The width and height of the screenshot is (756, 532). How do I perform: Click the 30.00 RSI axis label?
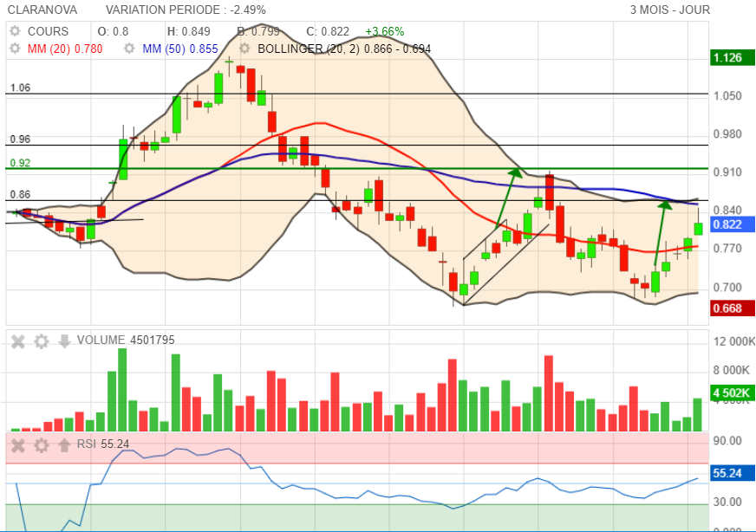click(727, 503)
